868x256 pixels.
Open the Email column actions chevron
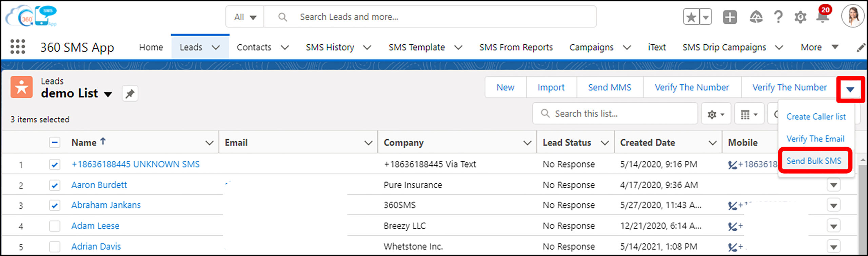tap(368, 143)
